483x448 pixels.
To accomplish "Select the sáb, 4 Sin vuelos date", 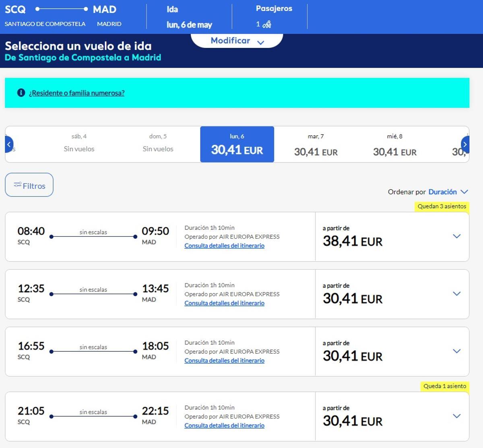I will point(79,145).
